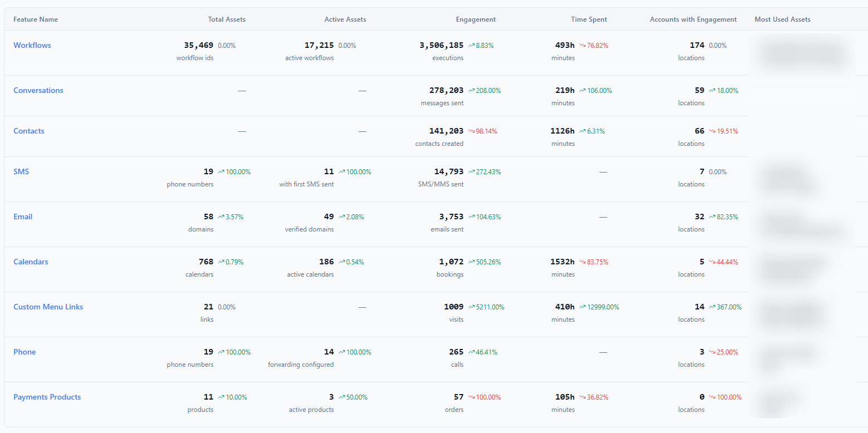
Task: Open the Phone feature link
Action: (x=24, y=352)
